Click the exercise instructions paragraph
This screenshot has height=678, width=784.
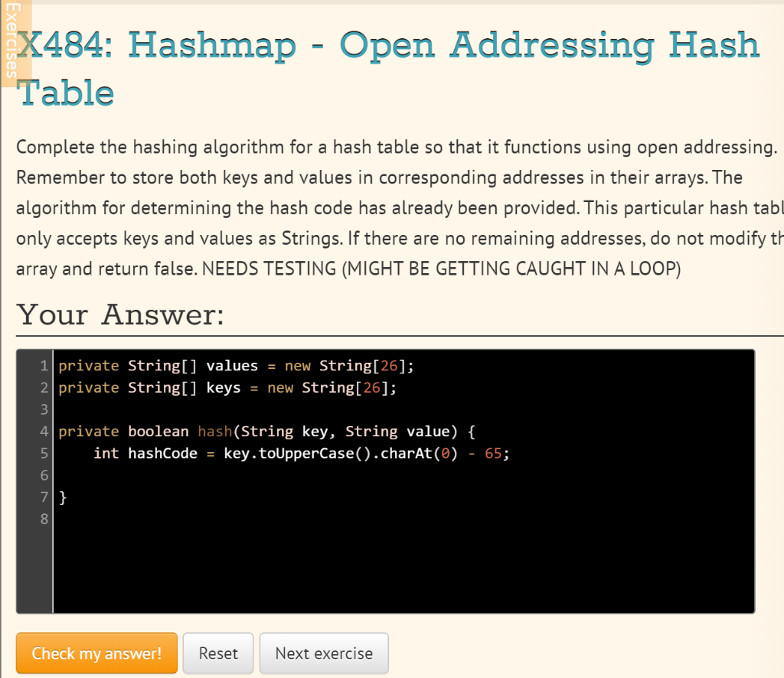pos(383,207)
